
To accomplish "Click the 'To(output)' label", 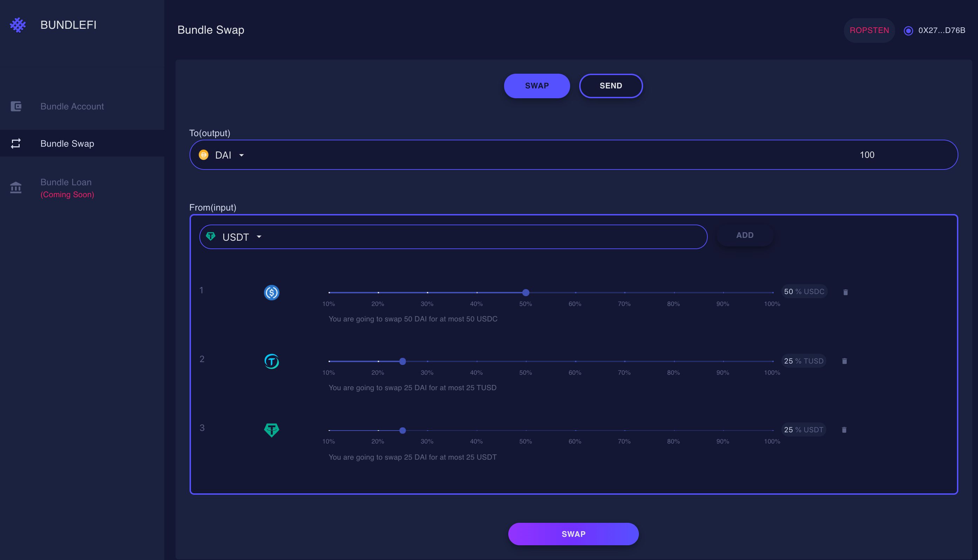I will (210, 133).
